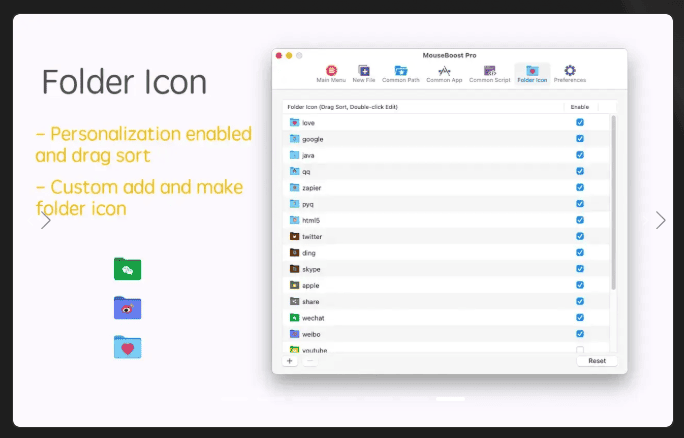The height and width of the screenshot is (438, 684).
Task: Add a new folder icon with plus button
Action: 290,361
